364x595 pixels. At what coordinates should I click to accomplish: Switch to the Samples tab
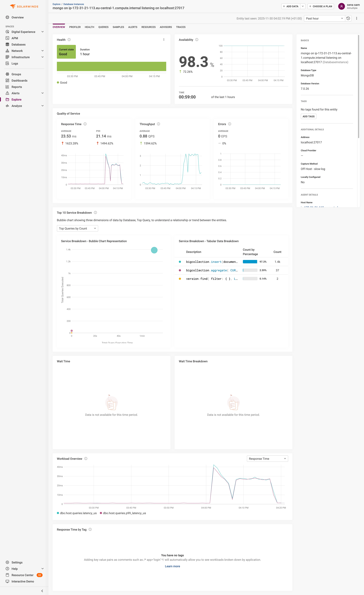click(118, 27)
